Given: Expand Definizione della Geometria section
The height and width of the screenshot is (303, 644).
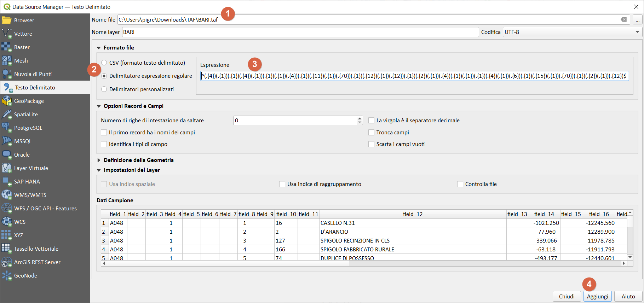Looking at the screenshot, I should click(x=99, y=160).
